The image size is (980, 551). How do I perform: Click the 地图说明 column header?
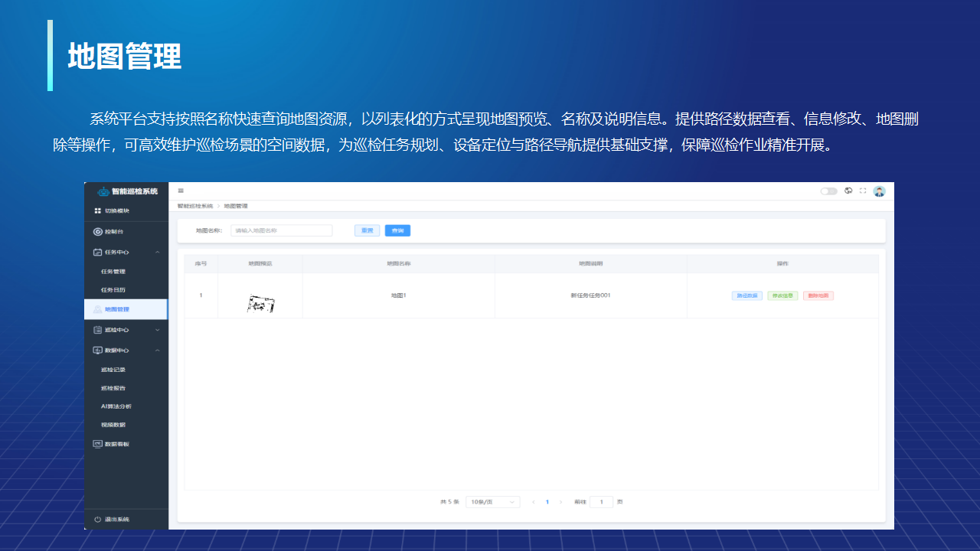click(590, 263)
